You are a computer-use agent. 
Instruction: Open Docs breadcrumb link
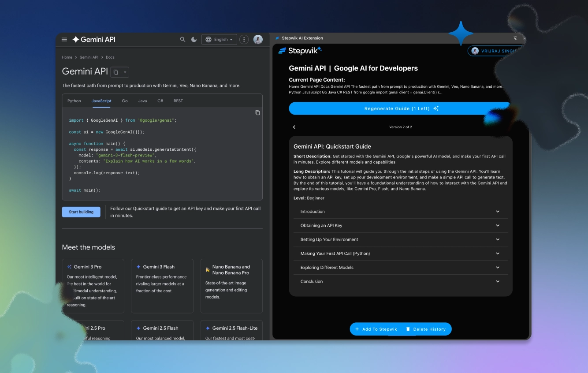[110, 57]
